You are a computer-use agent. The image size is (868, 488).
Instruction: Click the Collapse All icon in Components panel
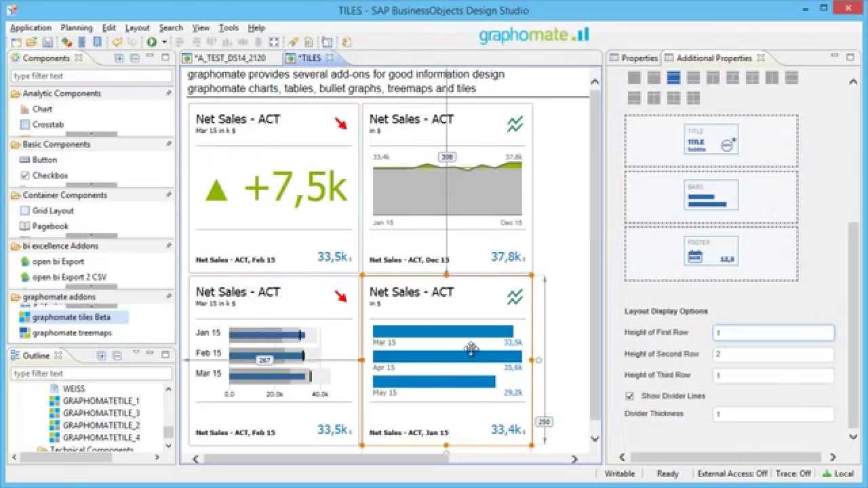click(x=135, y=58)
